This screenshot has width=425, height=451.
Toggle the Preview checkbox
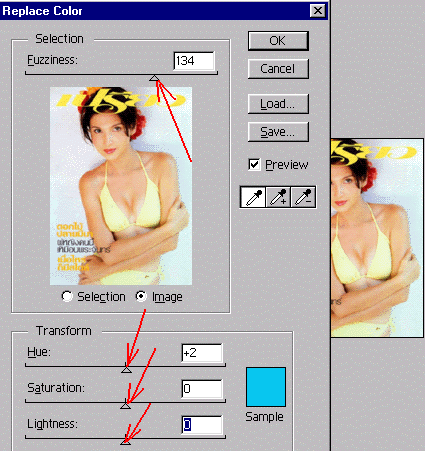click(254, 164)
